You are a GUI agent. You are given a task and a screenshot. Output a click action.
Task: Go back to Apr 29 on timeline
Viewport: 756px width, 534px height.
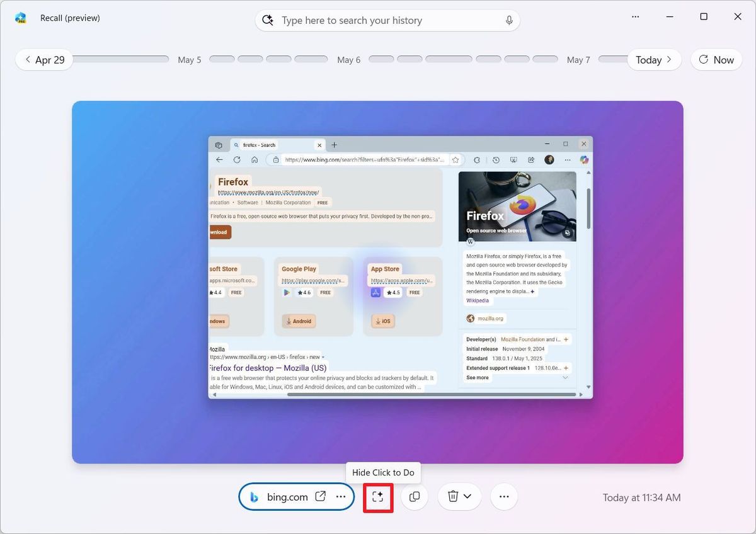44,60
